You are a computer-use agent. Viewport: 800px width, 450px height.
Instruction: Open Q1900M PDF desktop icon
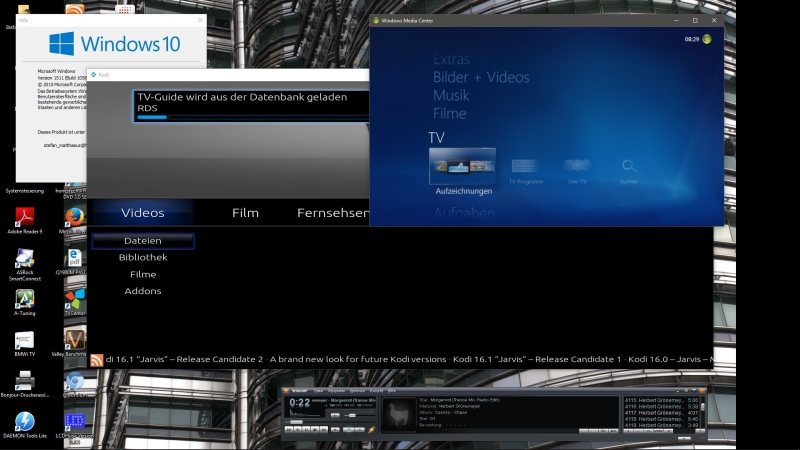pos(74,261)
